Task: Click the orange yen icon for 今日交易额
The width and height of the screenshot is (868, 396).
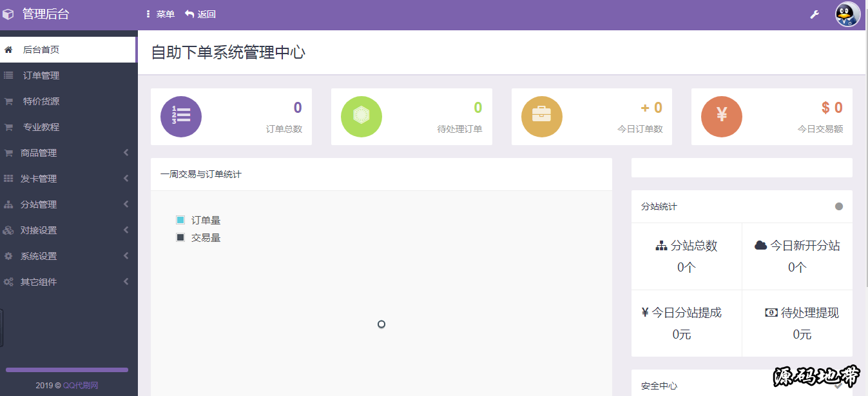Action: coord(722,117)
